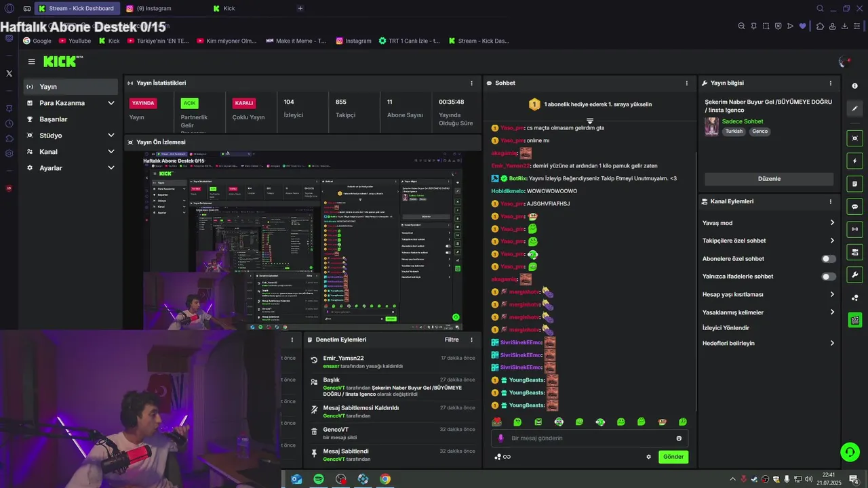Click the lightning bolt icon in the right toolbar
868x488 pixels.
pos(854,161)
